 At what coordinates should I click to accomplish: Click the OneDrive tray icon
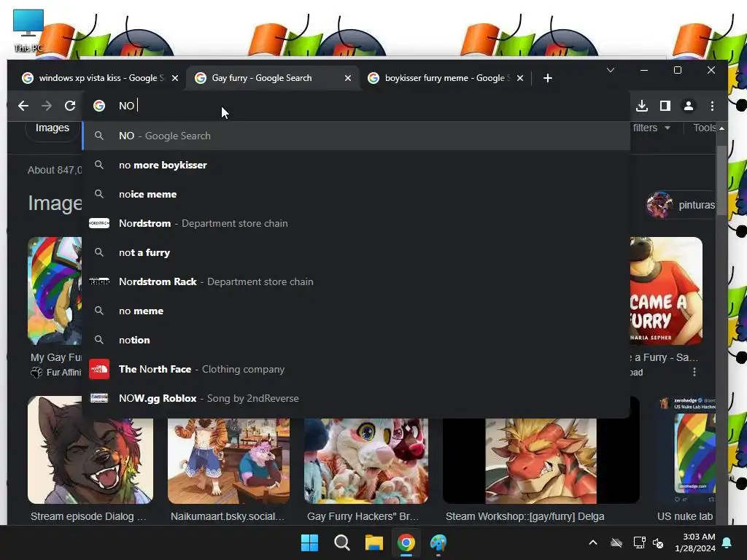616,542
